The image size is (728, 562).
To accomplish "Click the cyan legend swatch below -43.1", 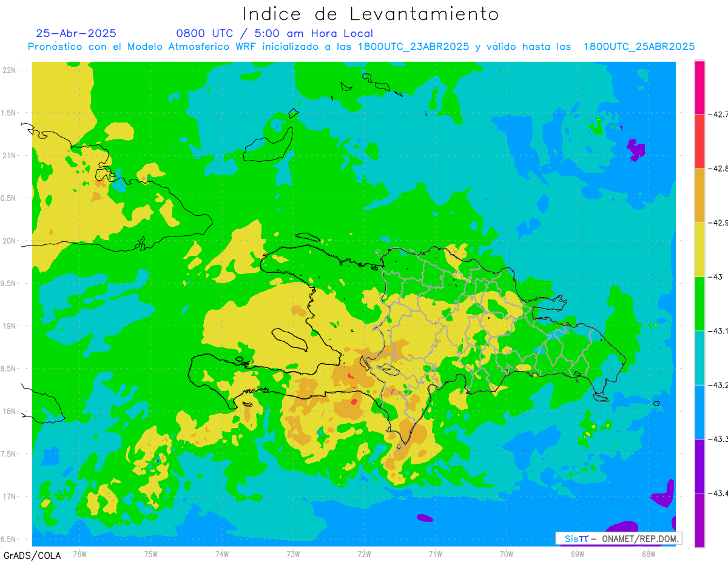I will coord(699,358).
